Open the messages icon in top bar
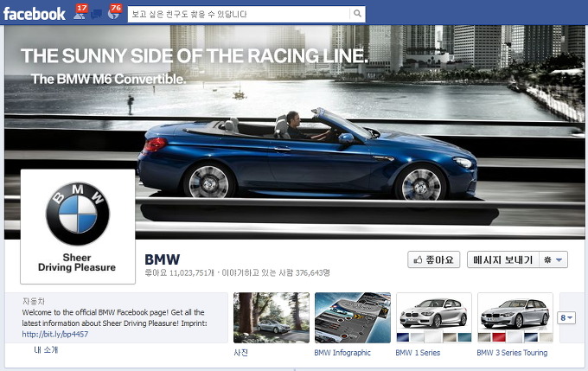 [96, 14]
